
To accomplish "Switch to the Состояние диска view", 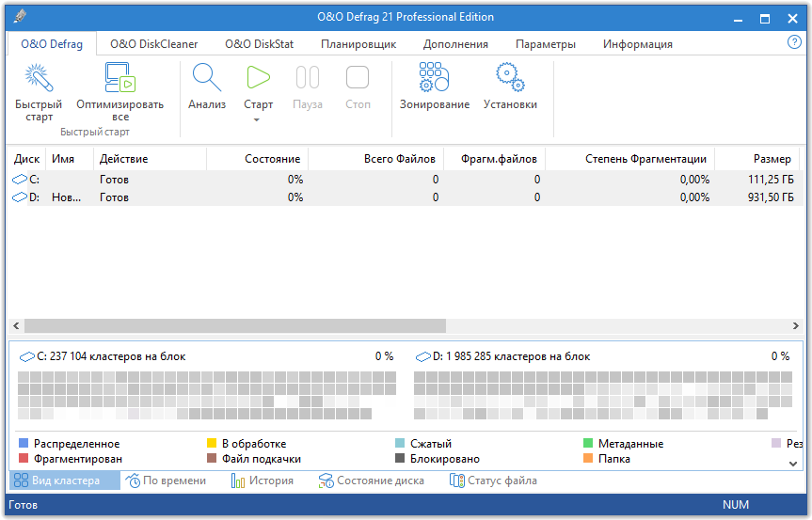I will coord(372,481).
